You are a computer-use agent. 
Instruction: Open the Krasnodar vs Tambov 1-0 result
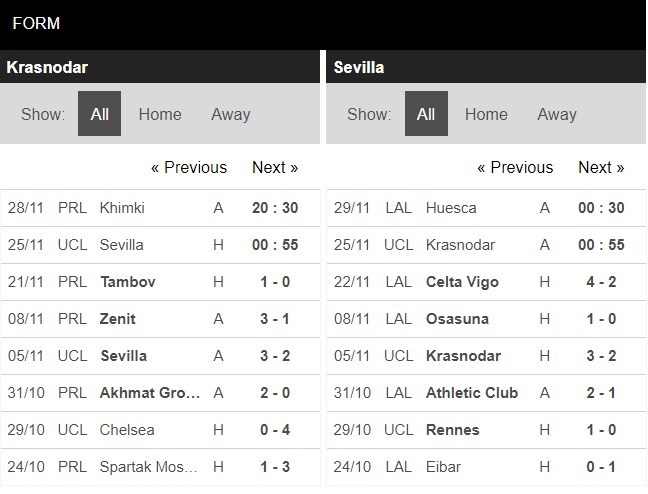(275, 282)
